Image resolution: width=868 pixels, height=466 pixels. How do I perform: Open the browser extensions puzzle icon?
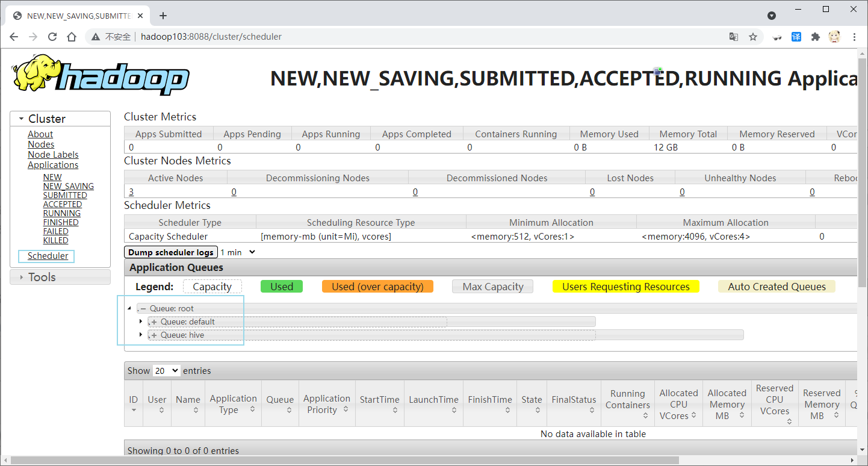tap(816, 37)
